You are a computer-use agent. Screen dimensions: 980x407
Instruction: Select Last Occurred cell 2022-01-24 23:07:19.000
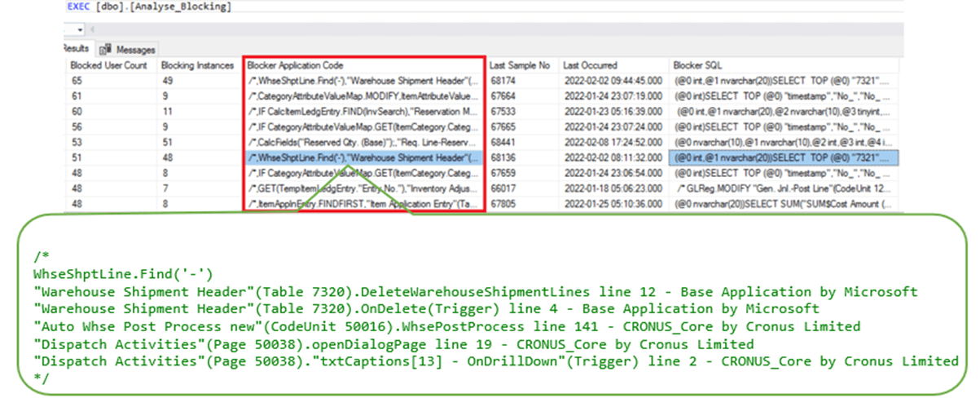coord(615,95)
